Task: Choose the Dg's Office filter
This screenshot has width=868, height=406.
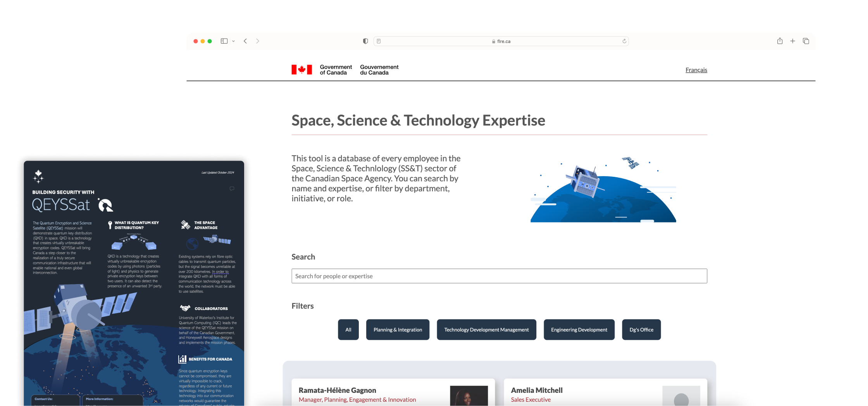Action: pos(641,330)
